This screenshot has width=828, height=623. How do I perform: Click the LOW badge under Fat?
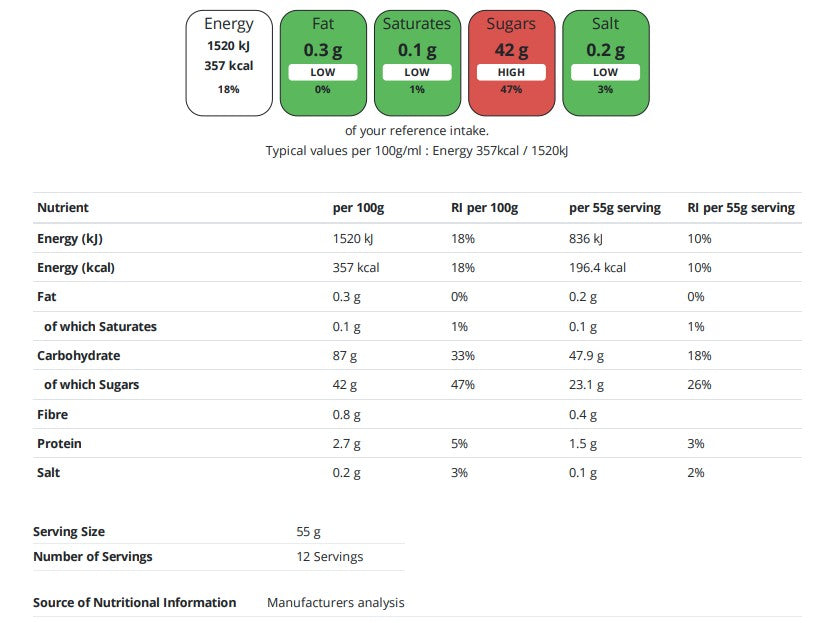pyautogui.click(x=323, y=72)
